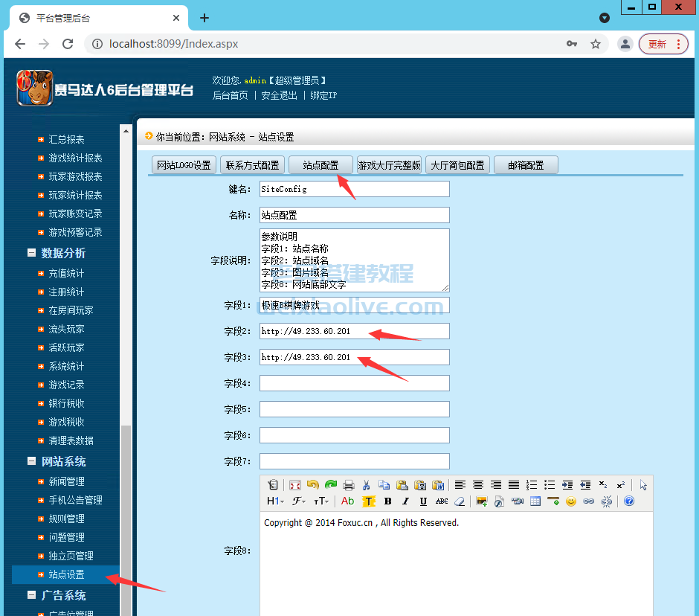Select the Italic formatting icon
This screenshot has height=616, width=699.
405,502
